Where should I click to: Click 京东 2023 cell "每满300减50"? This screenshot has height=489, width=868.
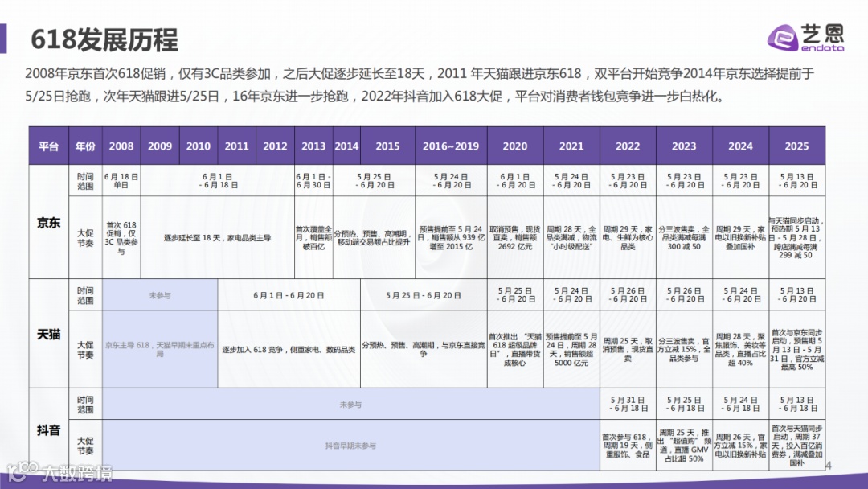684,237
